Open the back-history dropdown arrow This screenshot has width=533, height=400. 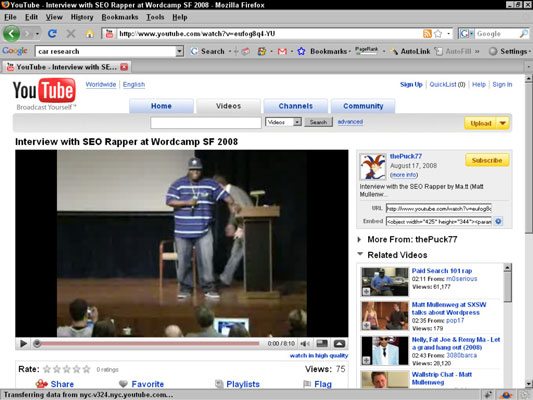(x=37, y=34)
